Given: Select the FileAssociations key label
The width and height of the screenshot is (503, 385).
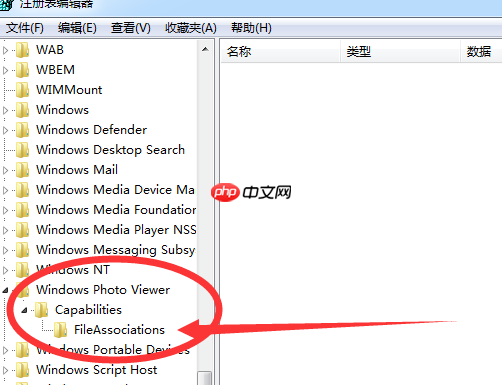Looking at the screenshot, I should pyautogui.click(x=119, y=330).
